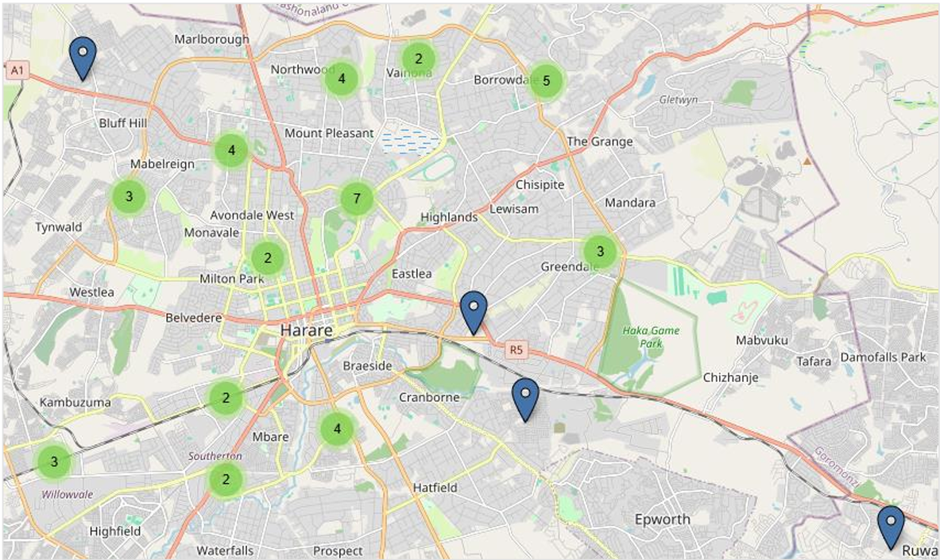Open the cluster of 4 near Northwood
Image resolution: width=940 pixels, height=560 pixels.
click(342, 79)
